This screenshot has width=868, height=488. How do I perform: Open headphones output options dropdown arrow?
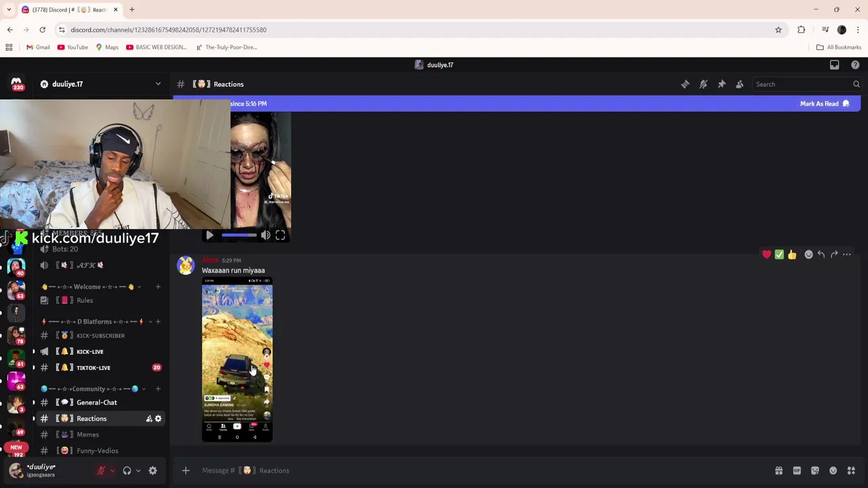(x=138, y=470)
